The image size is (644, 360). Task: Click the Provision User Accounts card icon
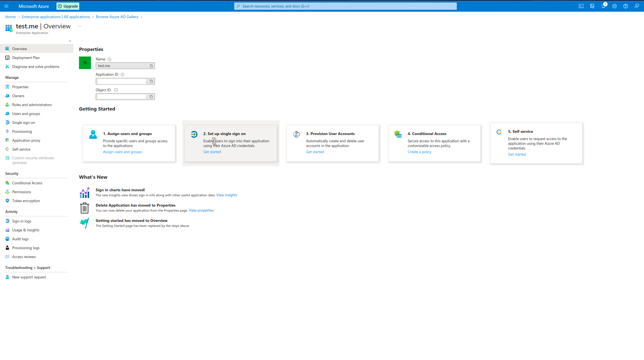(x=296, y=134)
